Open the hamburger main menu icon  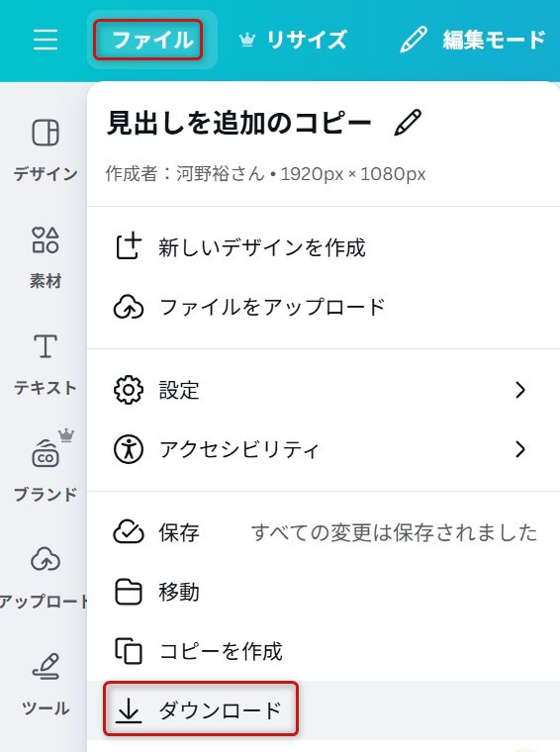(46, 40)
